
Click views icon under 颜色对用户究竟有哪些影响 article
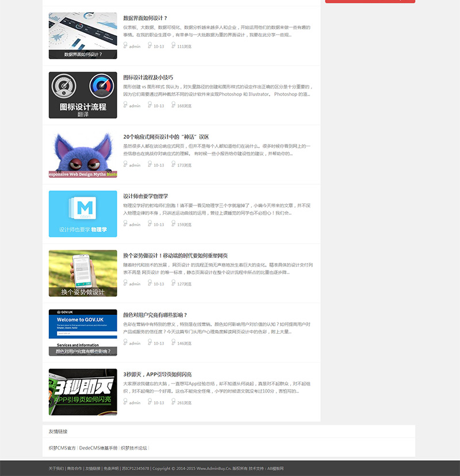174,342
